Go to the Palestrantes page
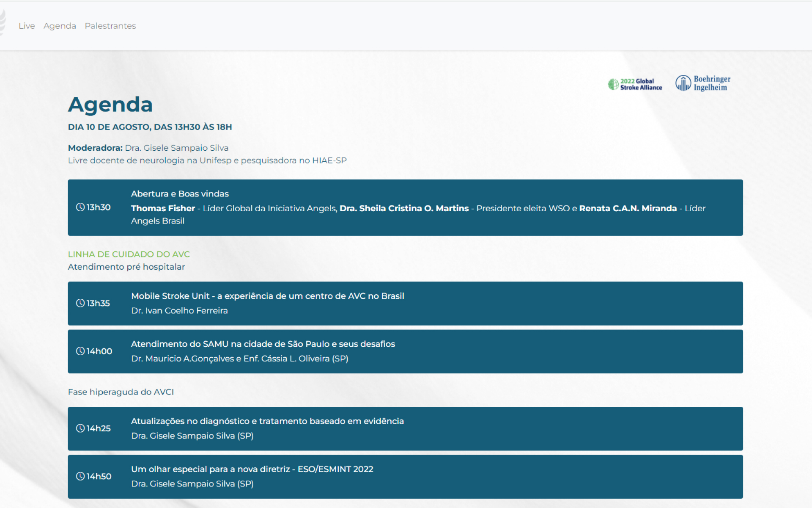This screenshot has height=508, width=812. point(110,26)
